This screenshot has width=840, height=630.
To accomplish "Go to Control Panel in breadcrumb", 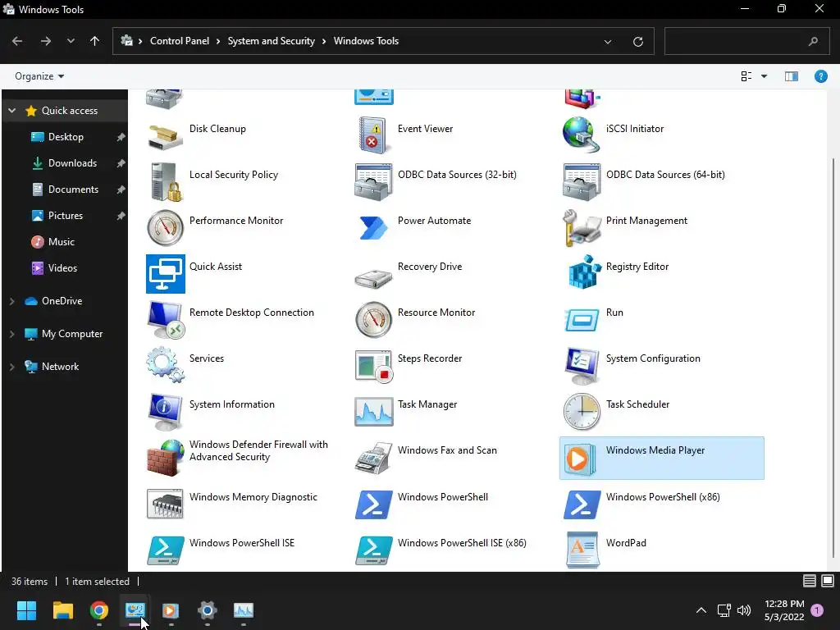I will [180, 41].
